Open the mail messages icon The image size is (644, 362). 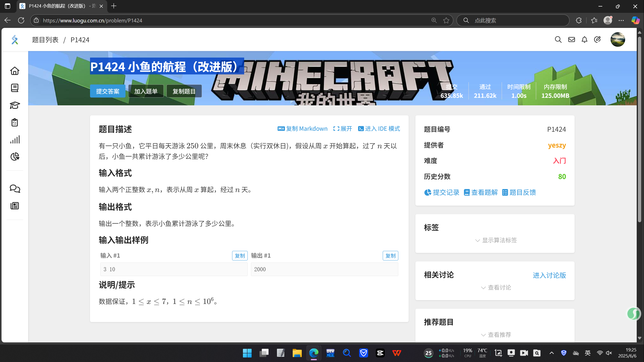571,39
